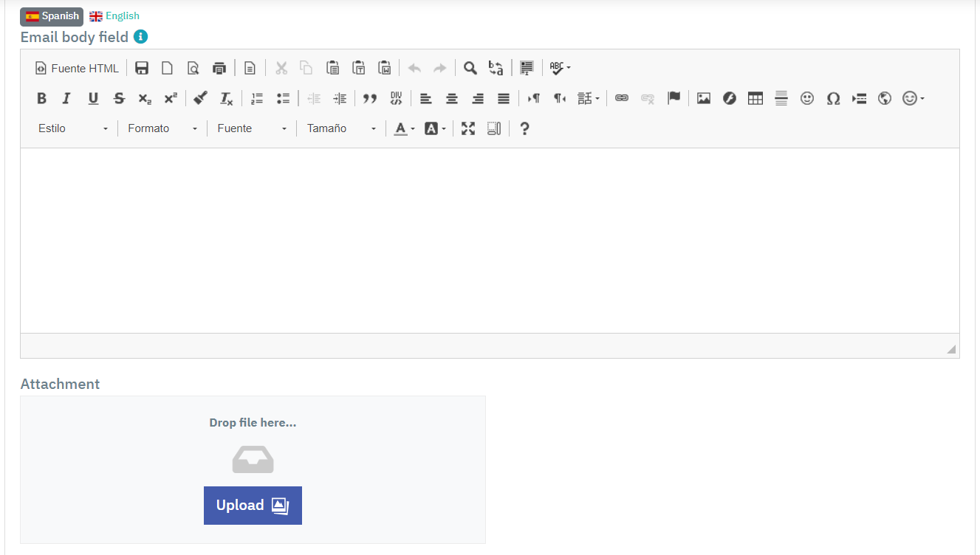
Task: Click the Upload attachment button
Action: click(x=253, y=505)
